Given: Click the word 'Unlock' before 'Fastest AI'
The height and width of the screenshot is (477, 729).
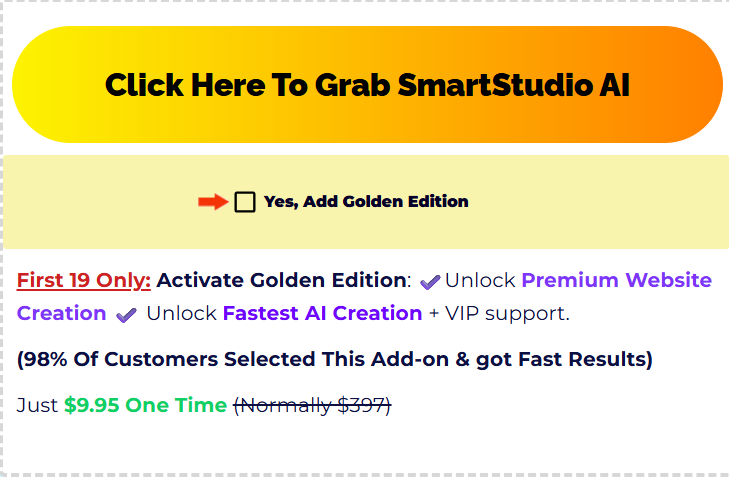Looking at the screenshot, I should click(x=181, y=313).
